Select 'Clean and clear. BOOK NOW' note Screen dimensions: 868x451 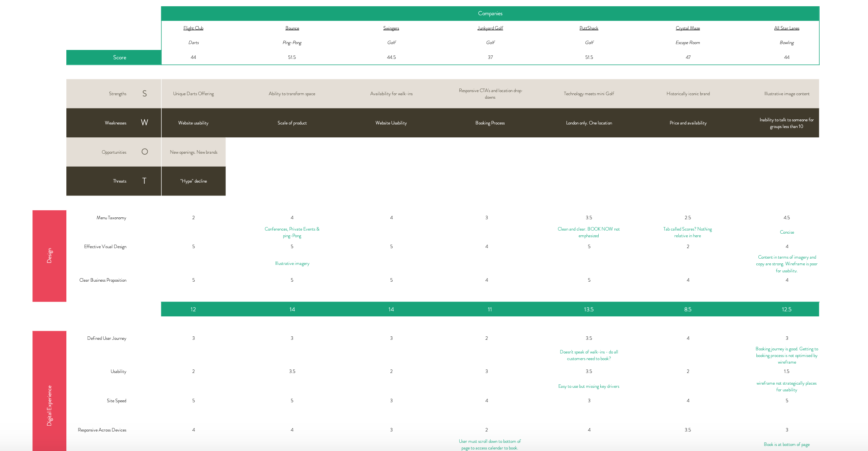point(589,232)
